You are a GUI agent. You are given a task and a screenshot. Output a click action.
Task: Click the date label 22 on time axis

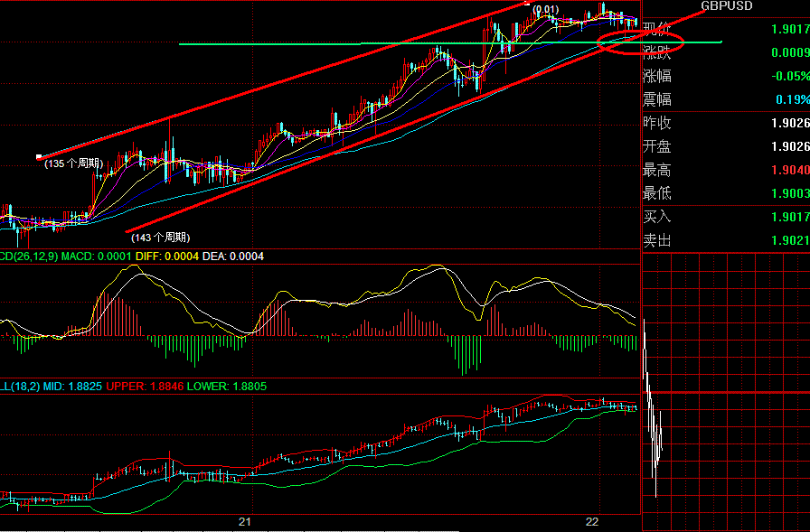592,522
